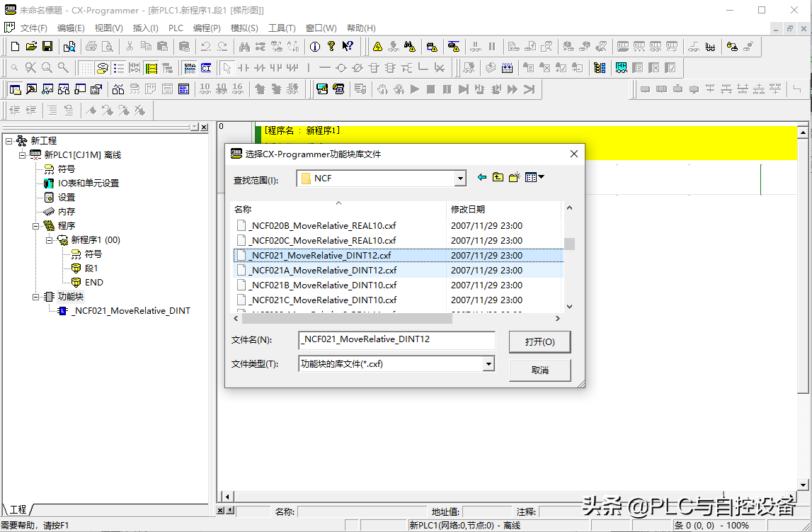The image size is (812, 532).
Task: Click the 打开(O) button
Action: click(539, 341)
